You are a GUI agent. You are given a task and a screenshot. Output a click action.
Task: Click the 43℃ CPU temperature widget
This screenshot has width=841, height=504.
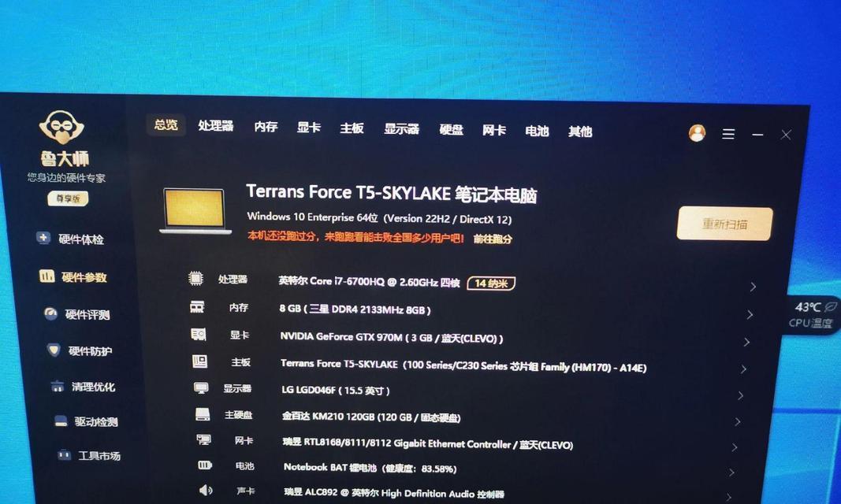point(812,314)
